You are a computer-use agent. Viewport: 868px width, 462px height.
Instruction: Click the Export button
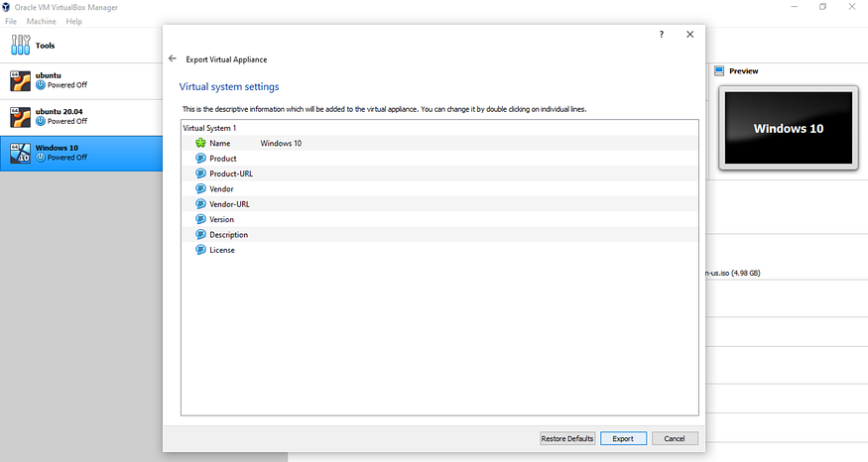pos(623,438)
